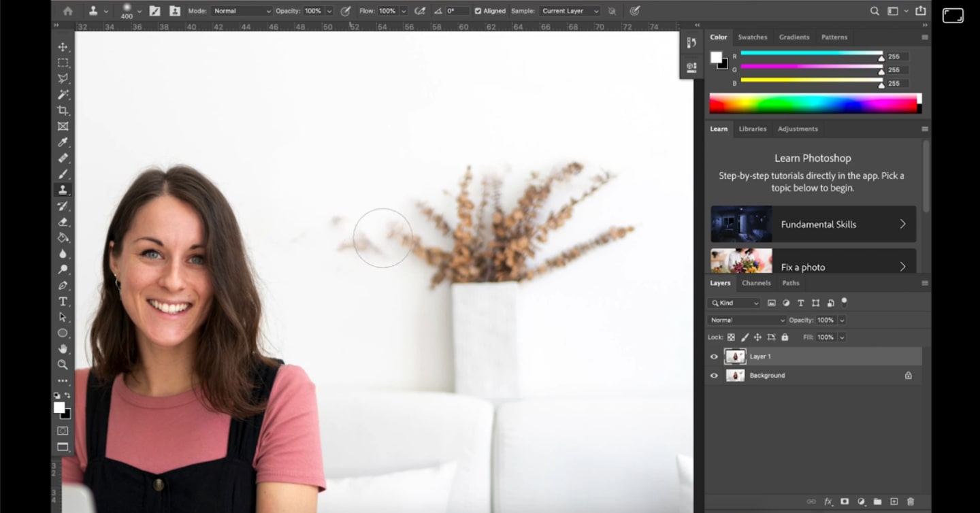Switch to the Channels tab
Screen dimensions: 980x513
coord(756,283)
